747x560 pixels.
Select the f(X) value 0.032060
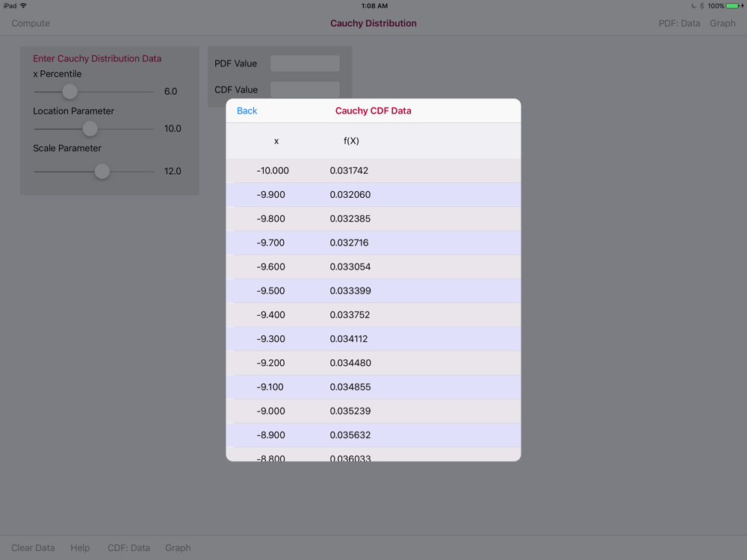click(x=350, y=194)
